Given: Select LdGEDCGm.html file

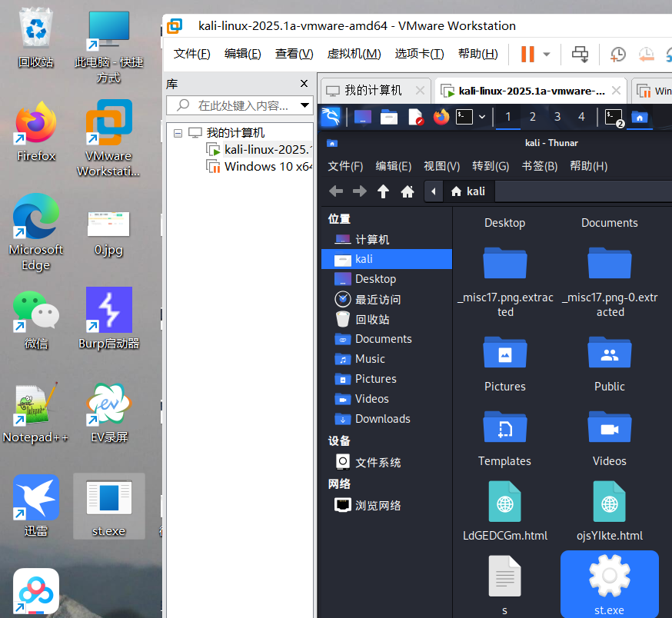Looking at the screenshot, I should click(x=505, y=512).
